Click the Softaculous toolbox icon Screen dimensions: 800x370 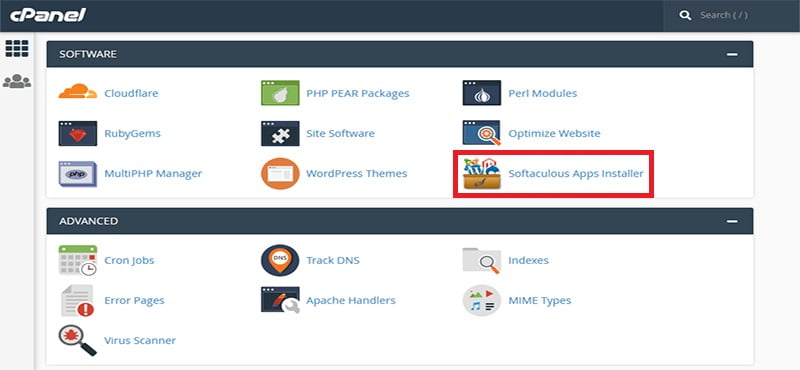482,174
